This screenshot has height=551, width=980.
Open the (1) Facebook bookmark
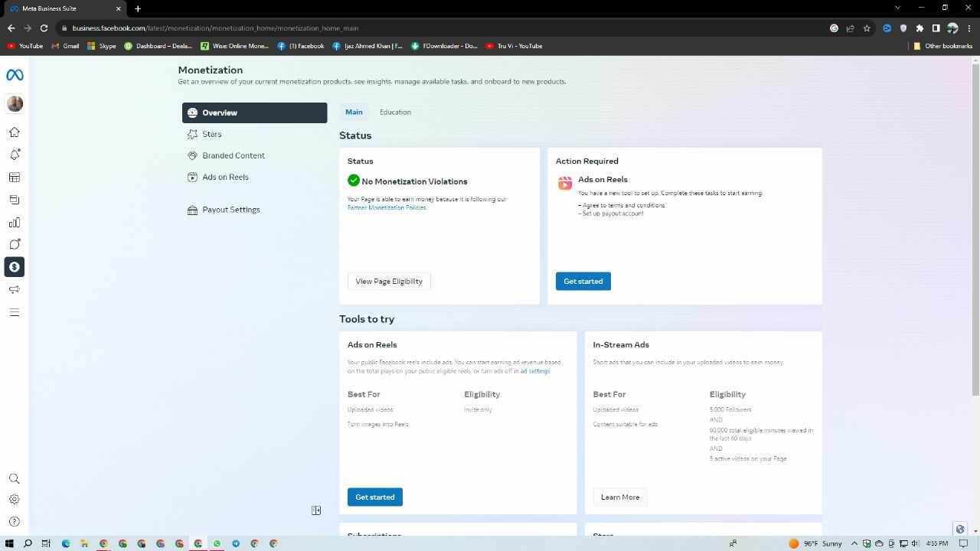pyautogui.click(x=301, y=46)
